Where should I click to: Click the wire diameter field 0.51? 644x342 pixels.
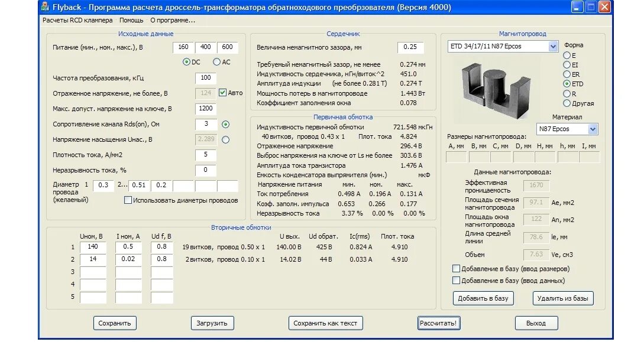(x=139, y=185)
